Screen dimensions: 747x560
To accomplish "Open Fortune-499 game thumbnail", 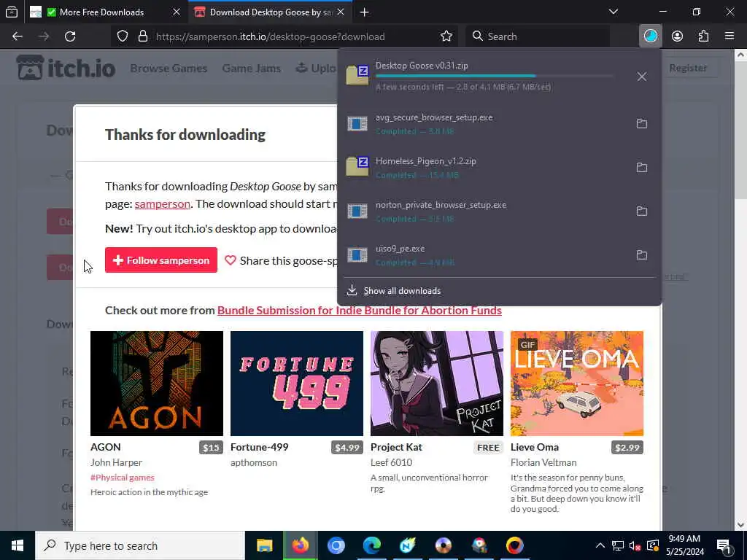I will click(297, 384).
